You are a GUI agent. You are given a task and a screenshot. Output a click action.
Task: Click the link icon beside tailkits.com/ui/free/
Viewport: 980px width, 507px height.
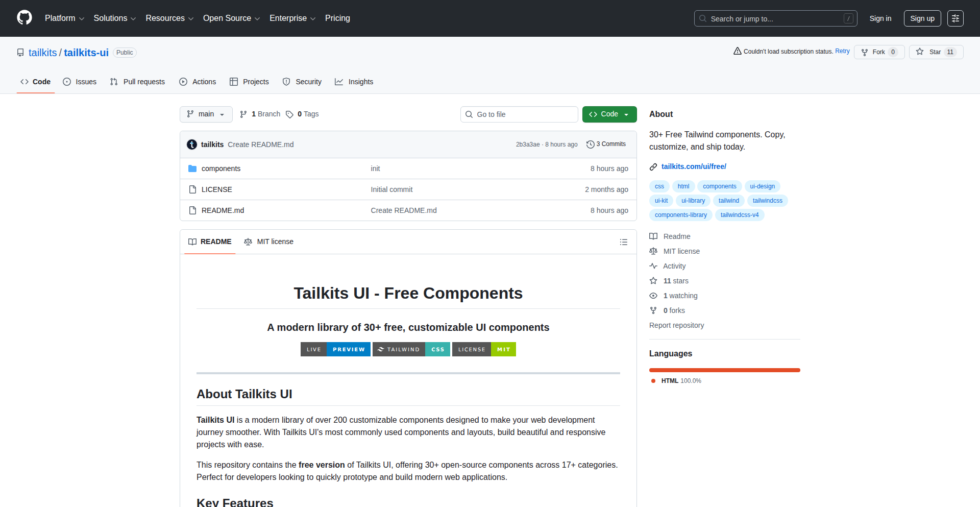click(x=653, y=166)
